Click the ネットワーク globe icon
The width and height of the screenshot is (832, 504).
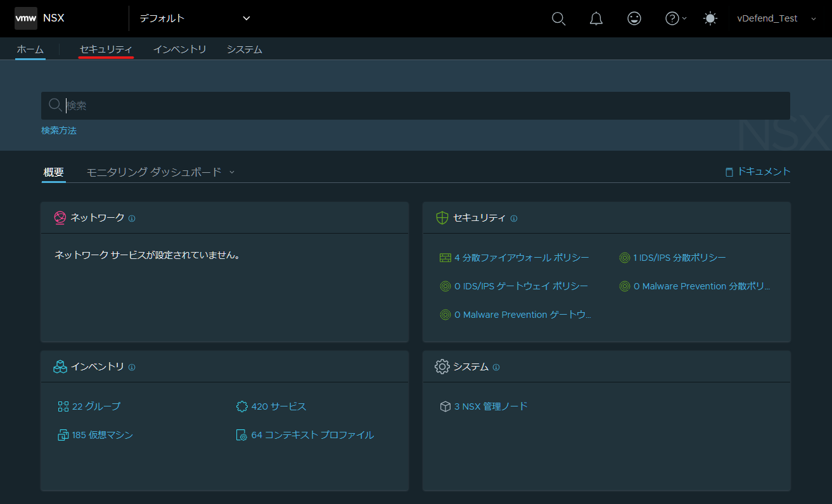pos(60,218)
